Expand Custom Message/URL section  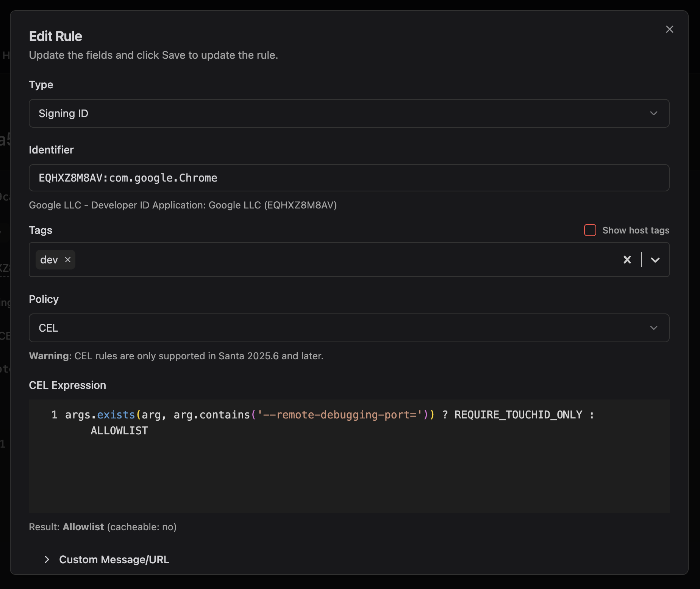click(114, 559)
